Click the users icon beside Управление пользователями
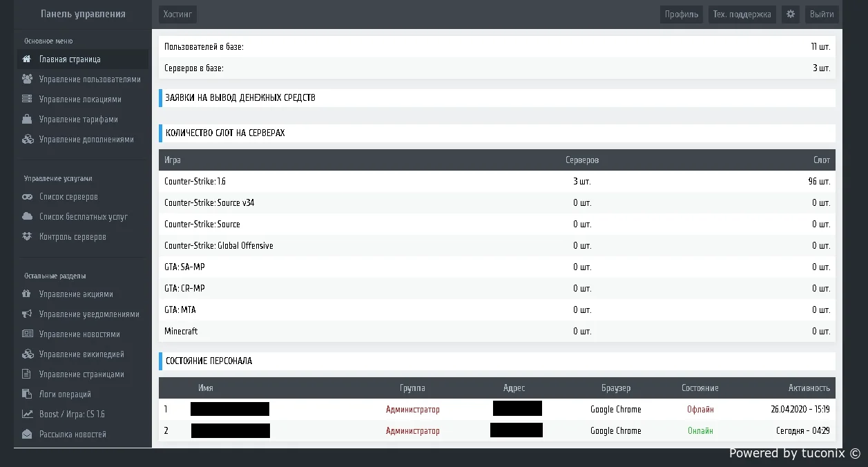 pos(27,79)
